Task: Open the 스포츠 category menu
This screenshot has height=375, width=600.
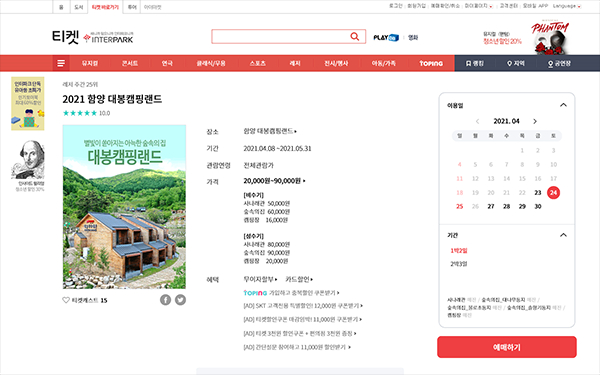Action: [x=258, y=63]
